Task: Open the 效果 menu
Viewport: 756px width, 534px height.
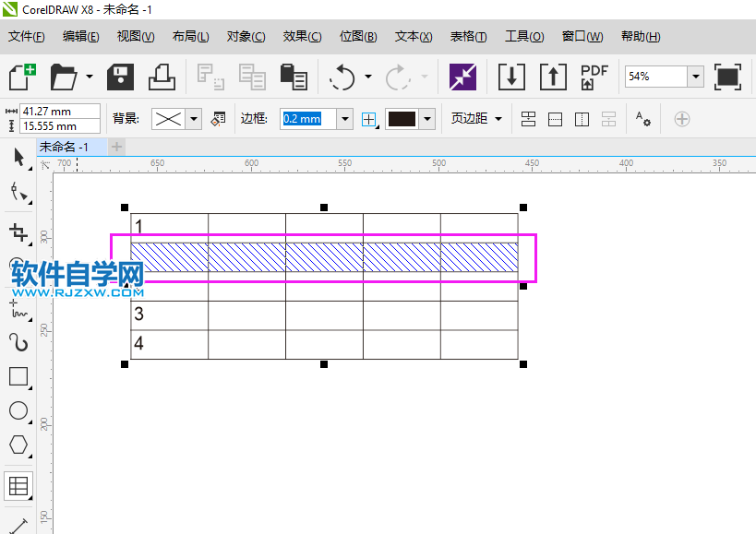Action: pos(302,37)
